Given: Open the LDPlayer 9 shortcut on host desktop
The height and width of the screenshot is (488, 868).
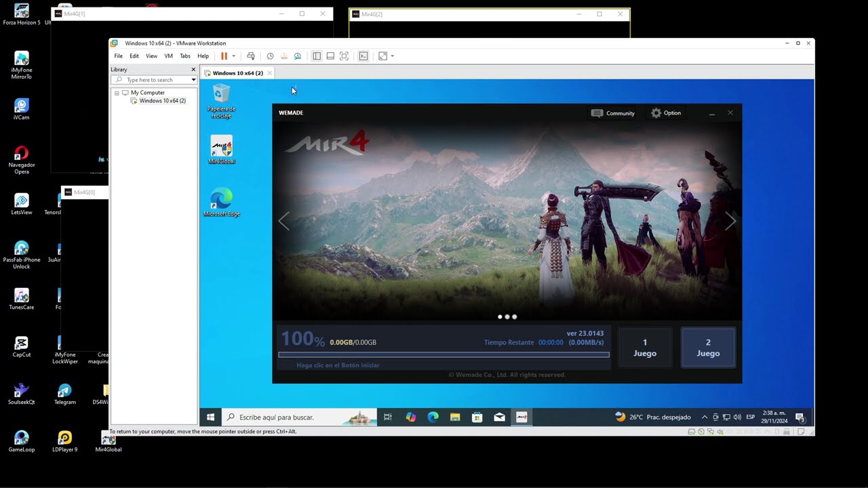Looking at the screenshot, I should coord(65,441).
